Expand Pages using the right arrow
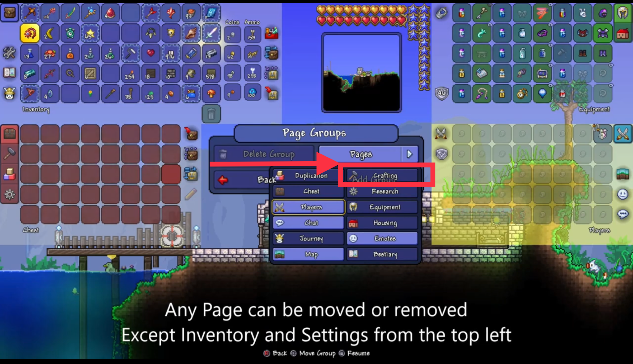This screenshot has width=633, height=364. [409, 154]
